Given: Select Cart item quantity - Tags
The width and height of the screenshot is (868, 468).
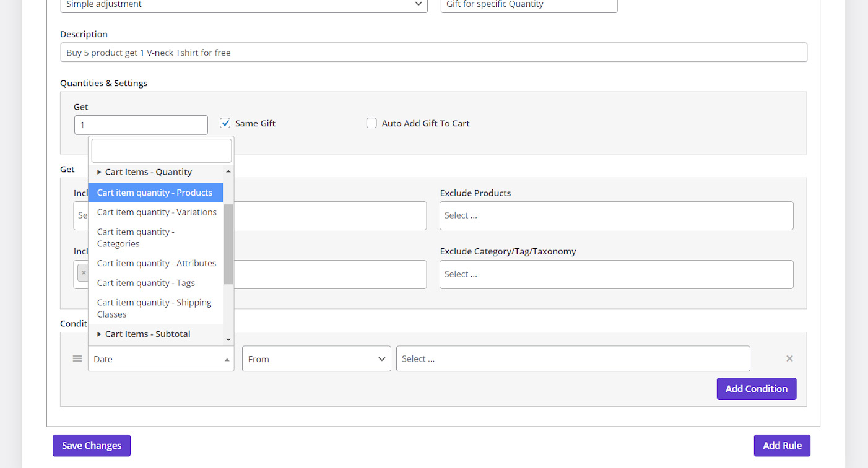Looking at the screenshot, I should 146,283.
